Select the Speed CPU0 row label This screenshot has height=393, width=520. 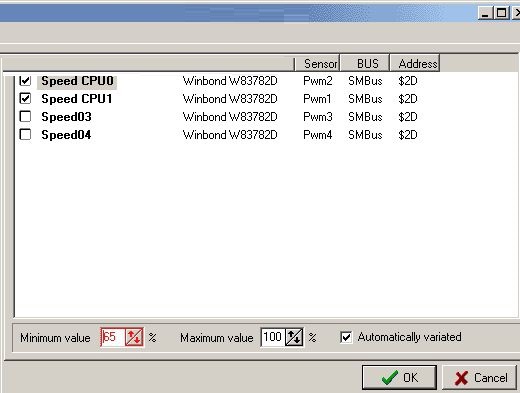(x=77, y=81)
